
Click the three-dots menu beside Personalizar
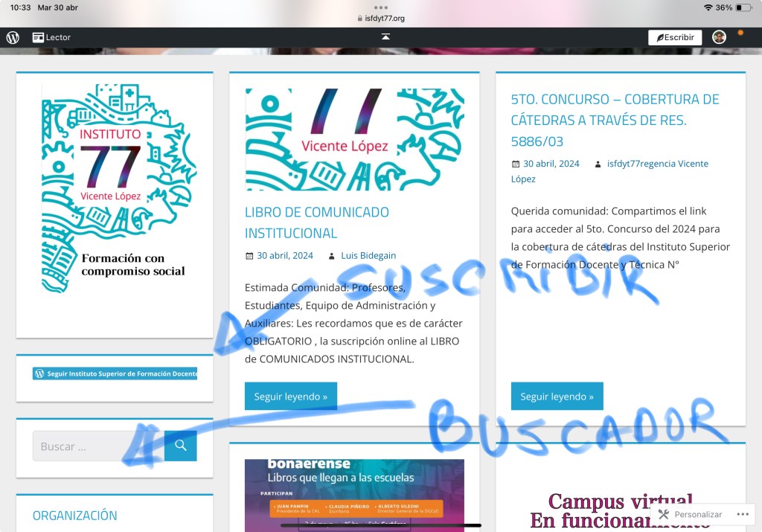pos(742,514)
